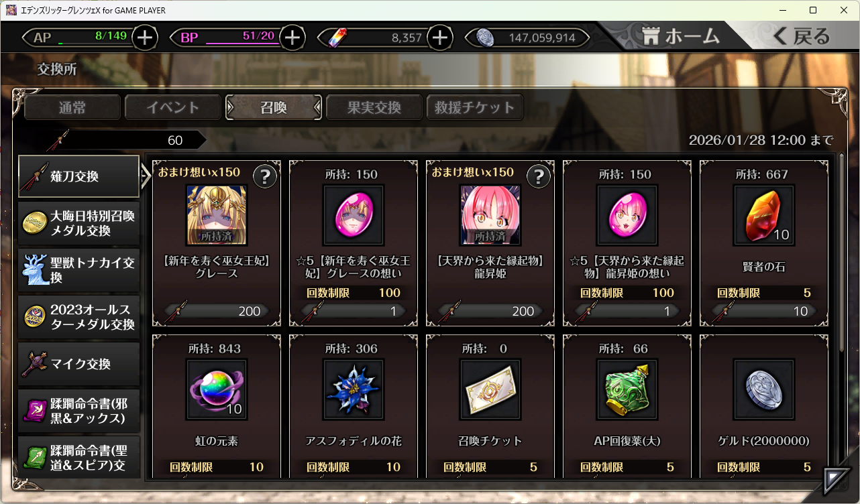This screenshot has width=860, height=504.
Task: Select the 賢者の石 red stone icon
Action: click(764, 215)
